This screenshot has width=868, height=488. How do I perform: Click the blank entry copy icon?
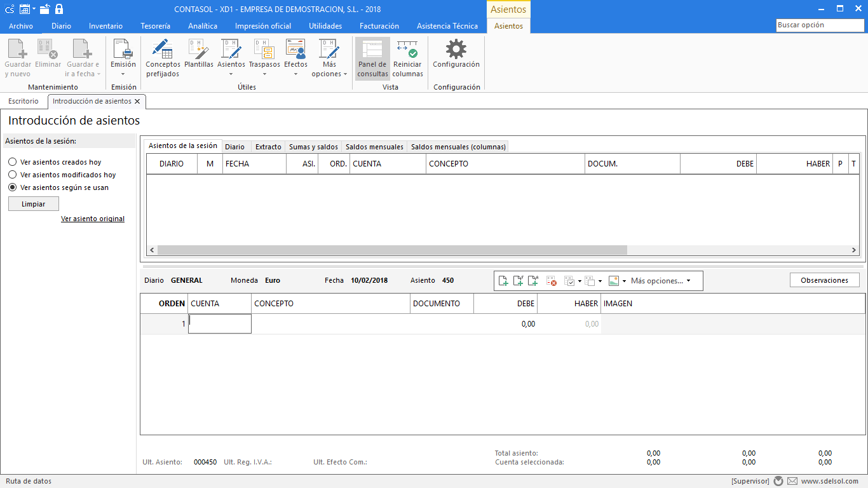pos(590,281)
